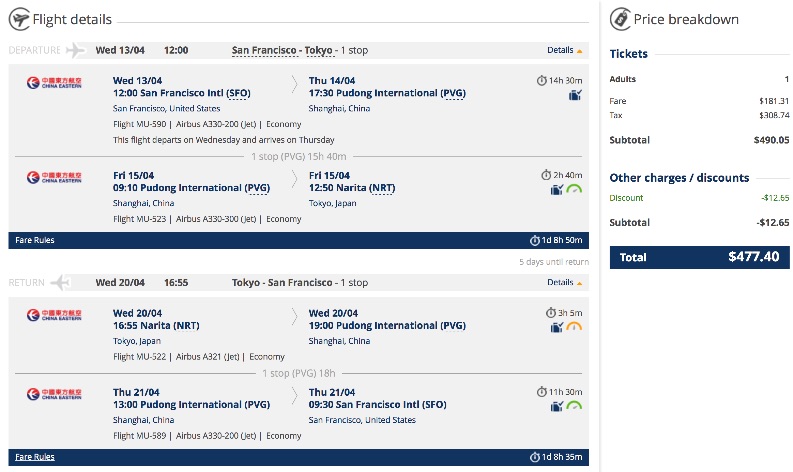The image size is (793, 472).
Task: Click orange gauge icon on flight MU-522
Action: [x=574, y=327]
